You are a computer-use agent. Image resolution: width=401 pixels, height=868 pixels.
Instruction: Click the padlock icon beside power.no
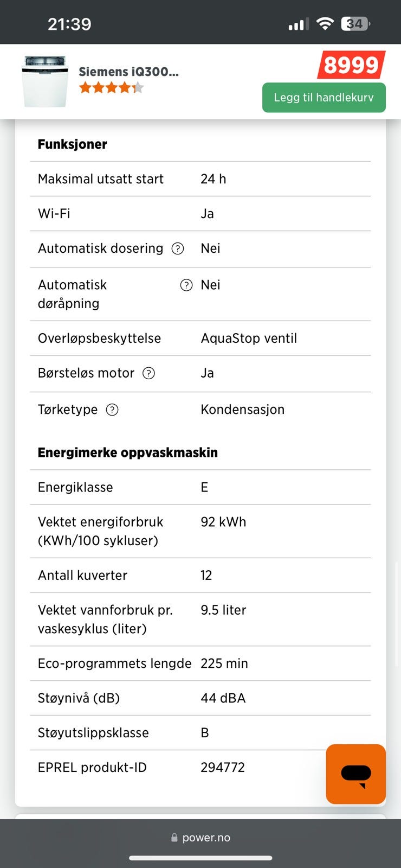pos(174,838)
